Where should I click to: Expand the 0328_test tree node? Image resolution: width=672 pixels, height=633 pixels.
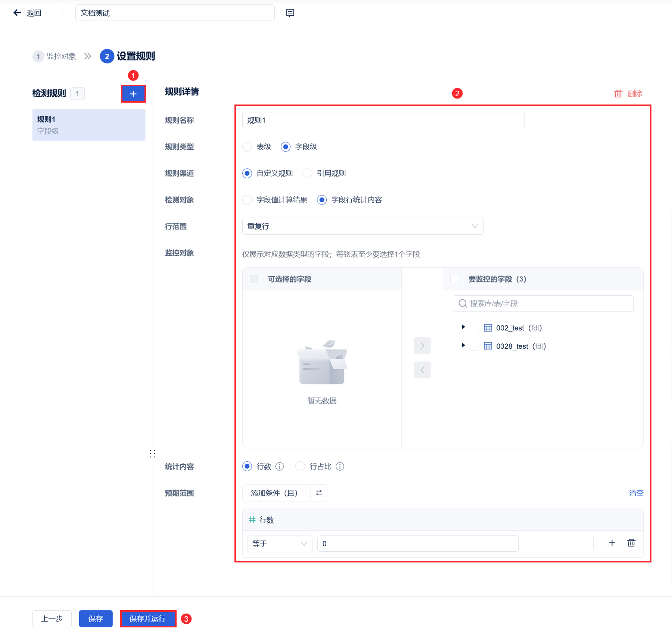(x=463, y=345)
